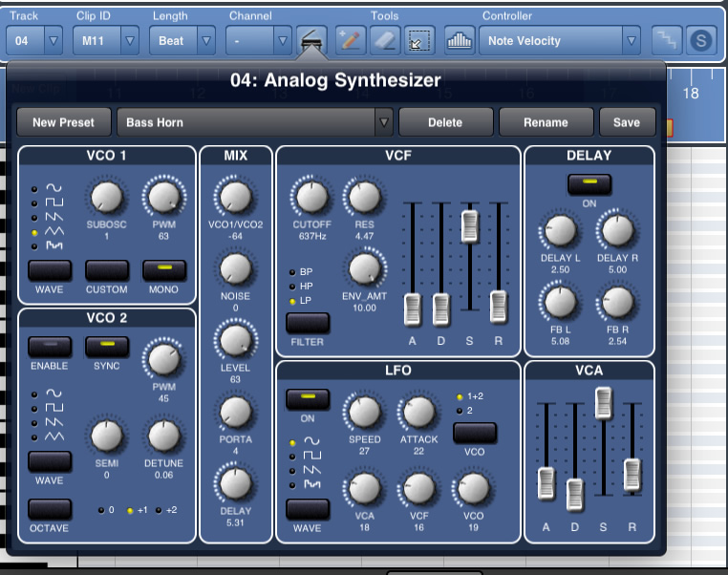728x575 pixels.
Task: Click the RES knob
Action: coord(364,197)
